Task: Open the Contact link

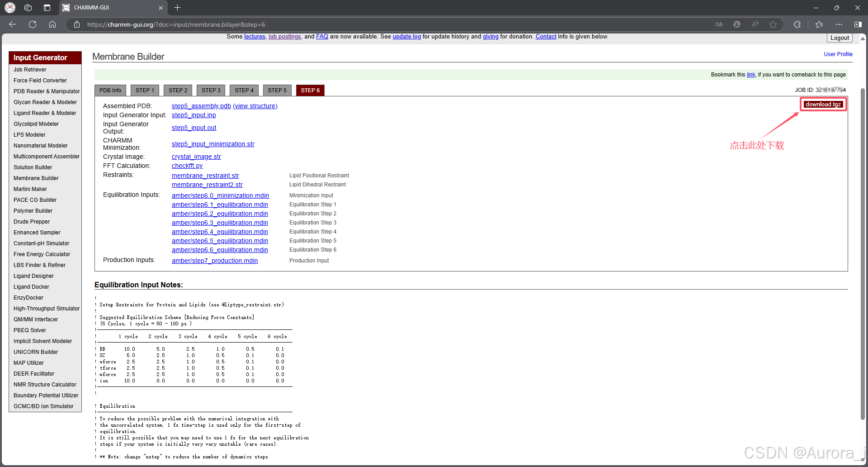Action: tap(546, 37)
